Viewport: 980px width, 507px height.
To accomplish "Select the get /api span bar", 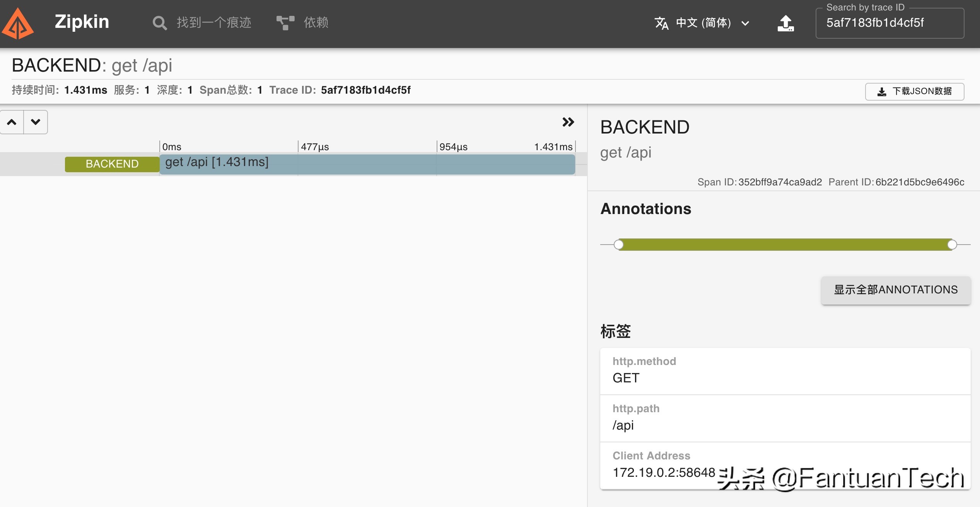I will pyautogui.click(x=367, y=164).
